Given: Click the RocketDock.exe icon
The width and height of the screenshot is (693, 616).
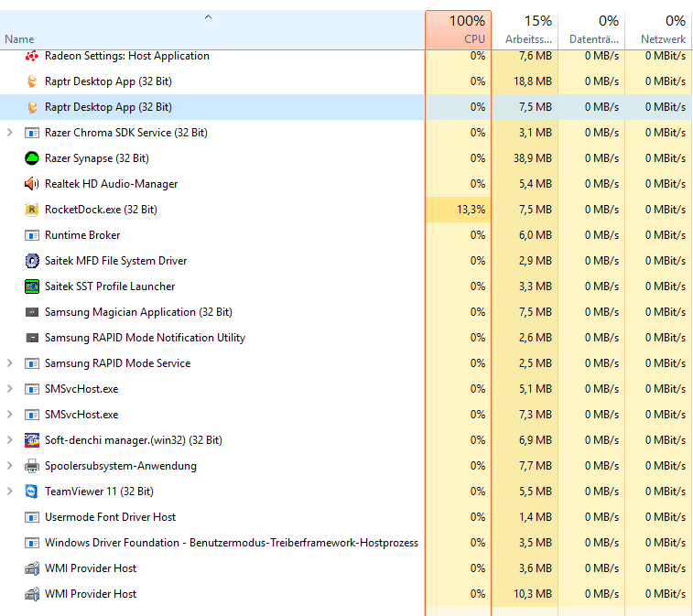Looking at the screenshot, I should tap(32, 210).
